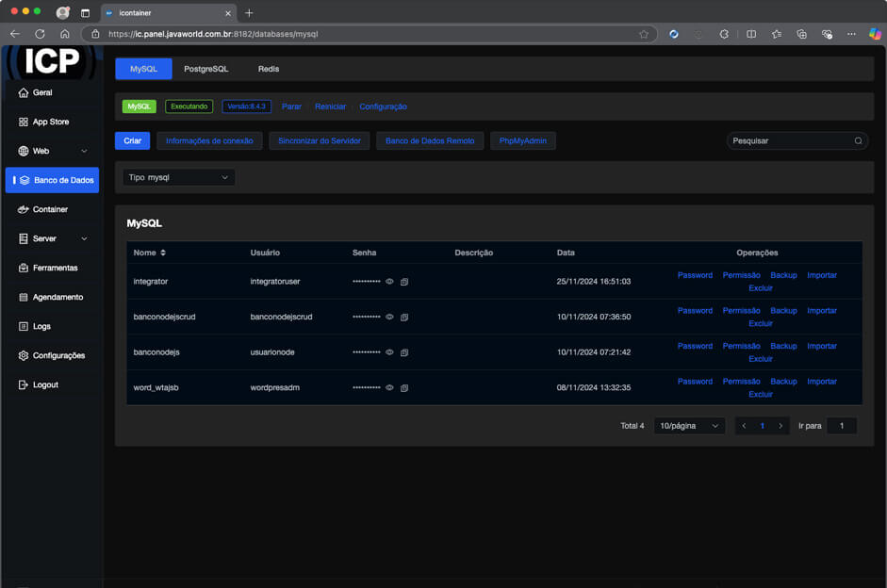Copy password for the integrator database
The height and width of the screenshot is (588, 887).
pyautogui.click(x=404, y=282)
